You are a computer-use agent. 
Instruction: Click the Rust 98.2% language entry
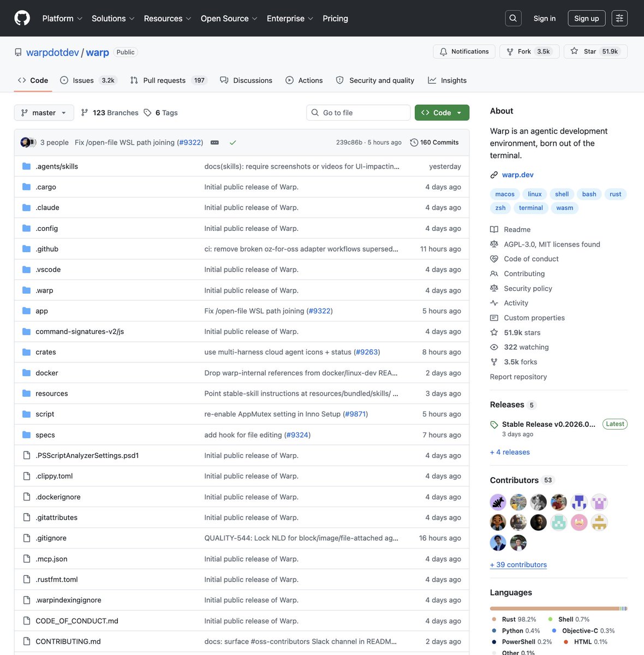coord(514,620)
